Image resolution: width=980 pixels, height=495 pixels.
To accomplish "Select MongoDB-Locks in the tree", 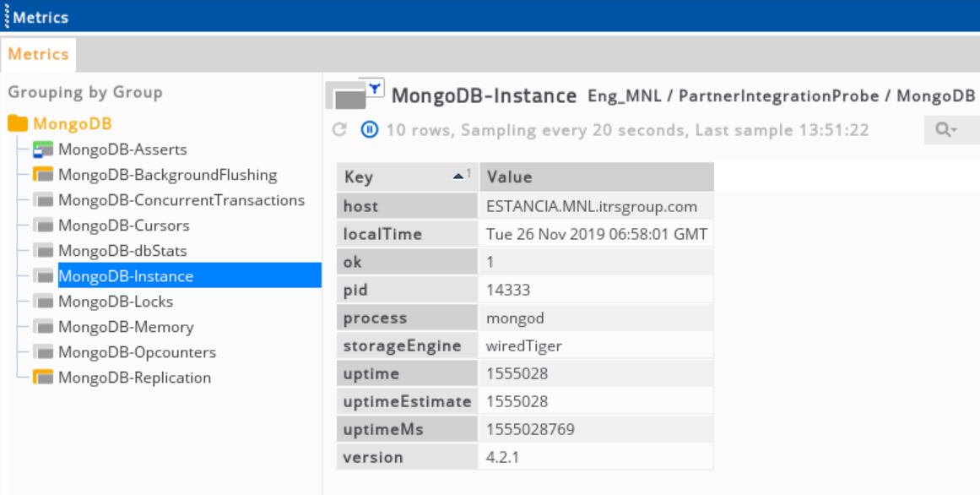I will coord(115,302).
